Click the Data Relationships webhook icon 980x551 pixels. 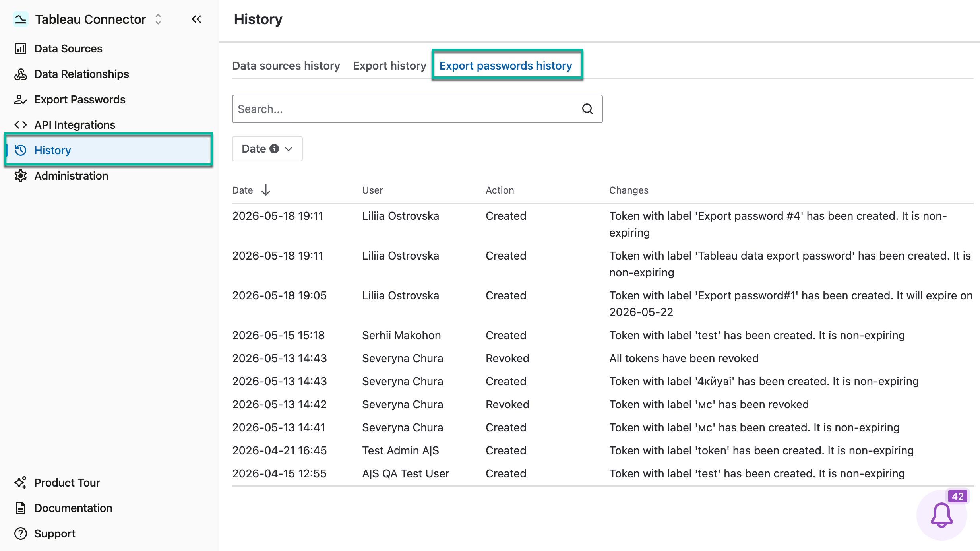point(21,74)
